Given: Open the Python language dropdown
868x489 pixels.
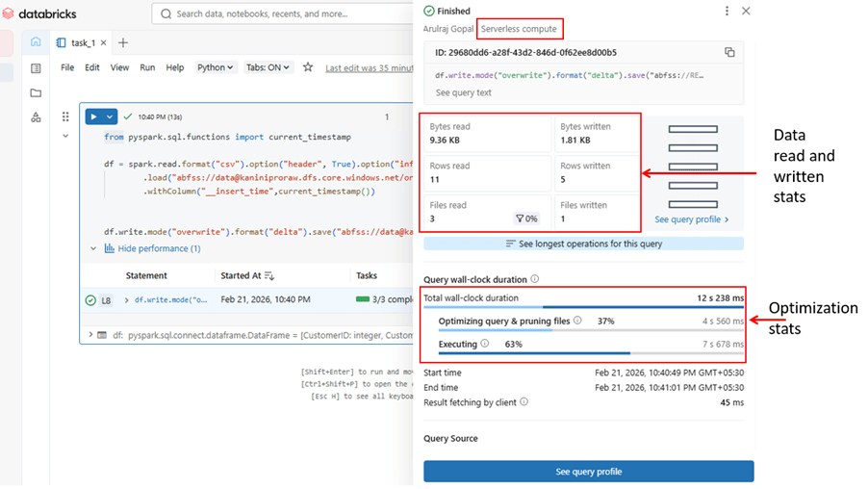Looking at the screenshot, I should point(215,67).
